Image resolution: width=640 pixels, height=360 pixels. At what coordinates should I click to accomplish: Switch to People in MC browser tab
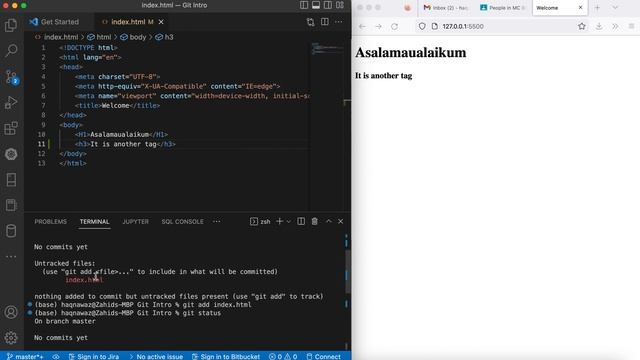[x=503, y=8]
